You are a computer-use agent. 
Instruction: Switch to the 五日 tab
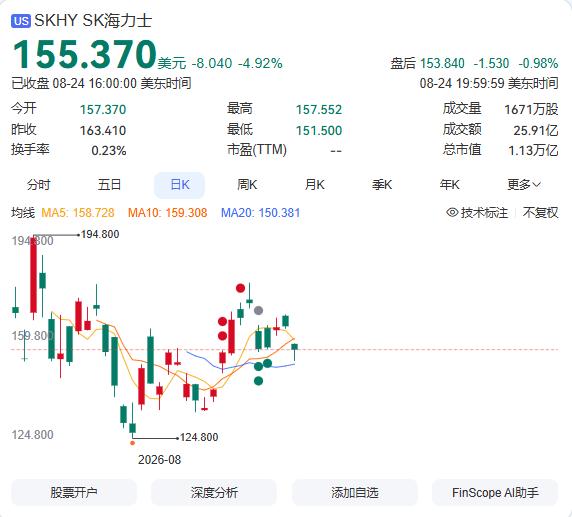point(109,185)
